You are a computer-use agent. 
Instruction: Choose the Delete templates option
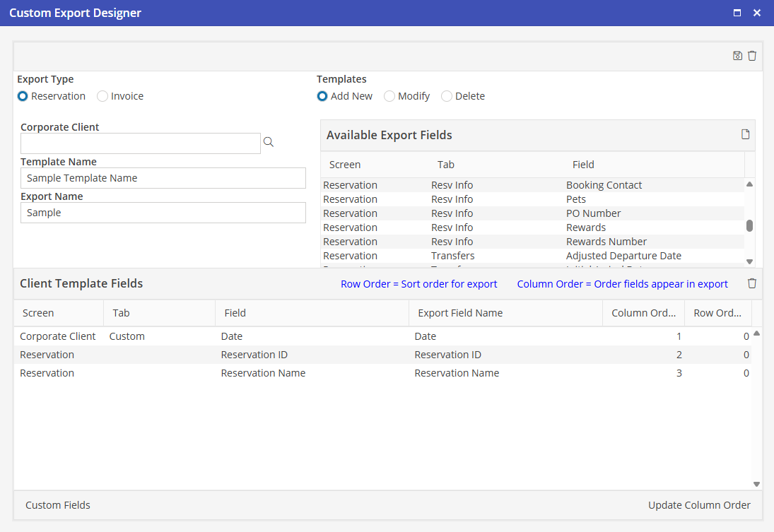tap(447, 96)
